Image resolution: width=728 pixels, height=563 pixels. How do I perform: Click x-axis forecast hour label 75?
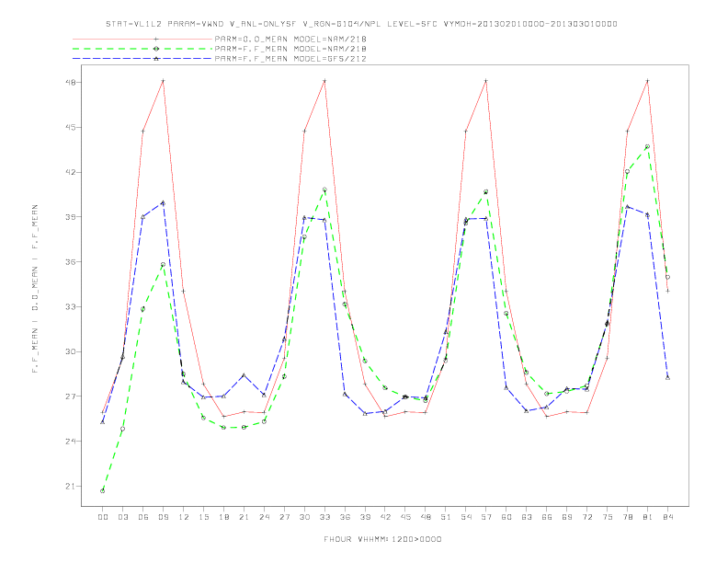608,517
